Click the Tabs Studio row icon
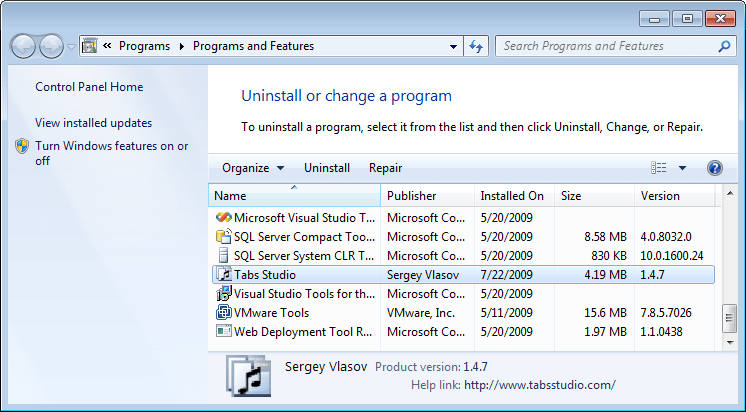 [224, 275]
